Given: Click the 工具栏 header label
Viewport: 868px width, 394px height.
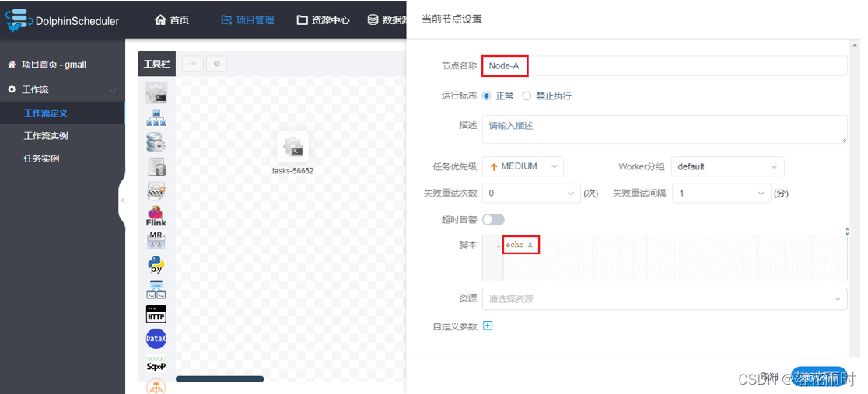Looking at the screenshot, I should tap(156, 64).
